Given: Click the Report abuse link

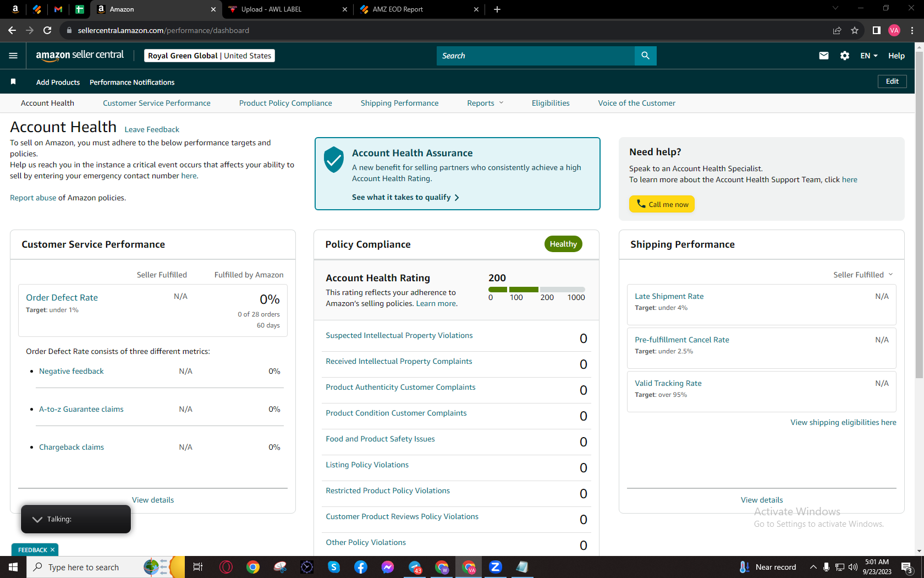Looking at the screenshot, I should (33, 198).
